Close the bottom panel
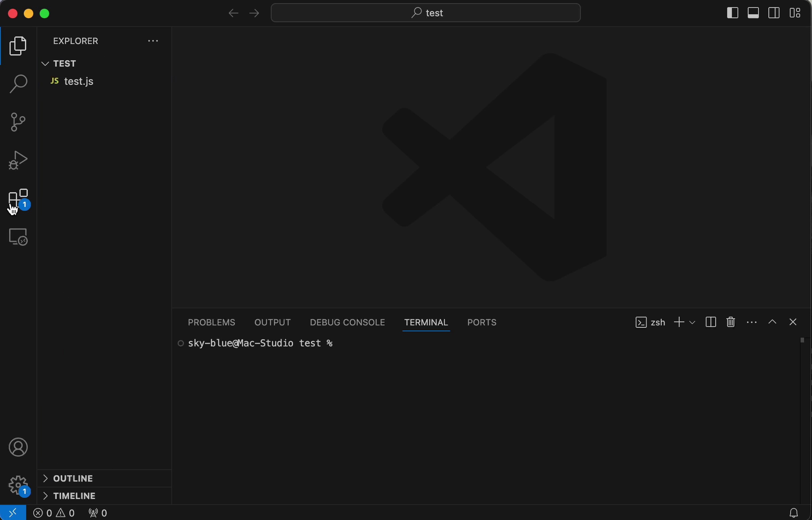Image resolution: width=812 pixels, height=520 pixels. (793, 322)
